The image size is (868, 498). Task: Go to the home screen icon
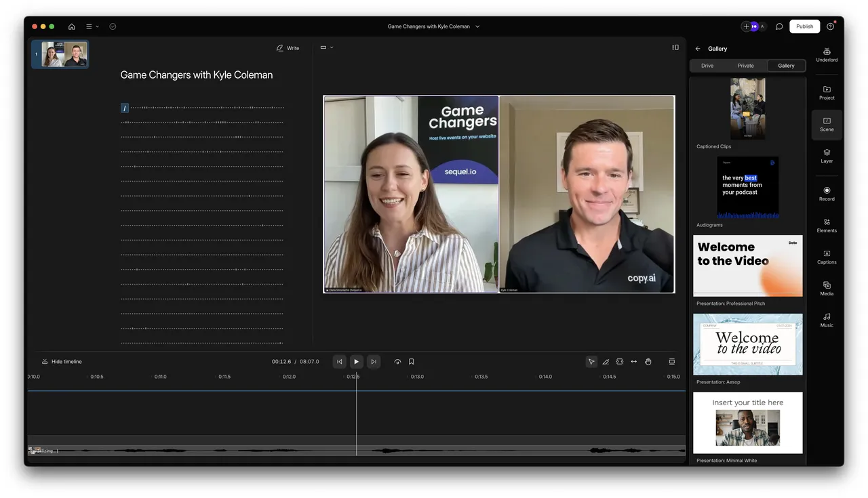pos(72,26)
